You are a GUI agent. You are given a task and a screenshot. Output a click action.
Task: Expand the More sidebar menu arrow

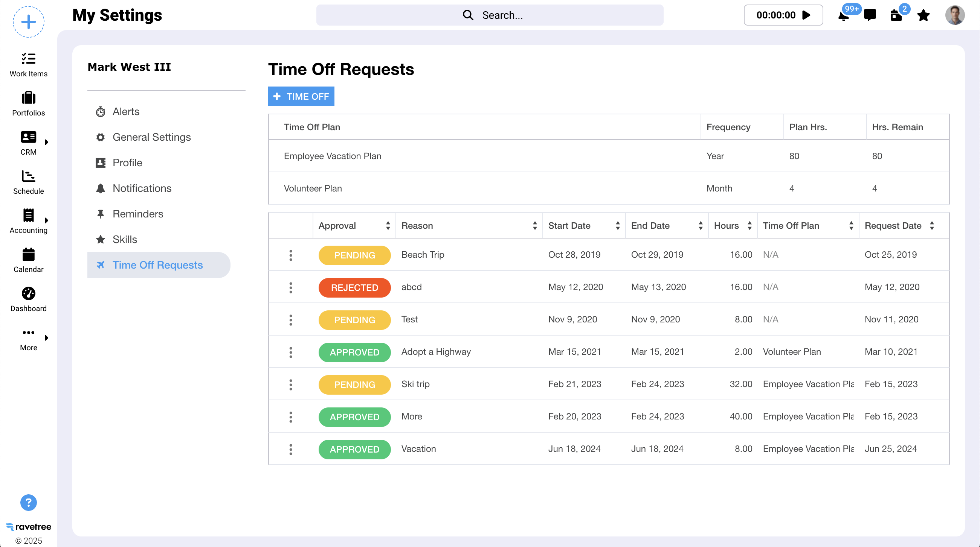coord(46,337)
